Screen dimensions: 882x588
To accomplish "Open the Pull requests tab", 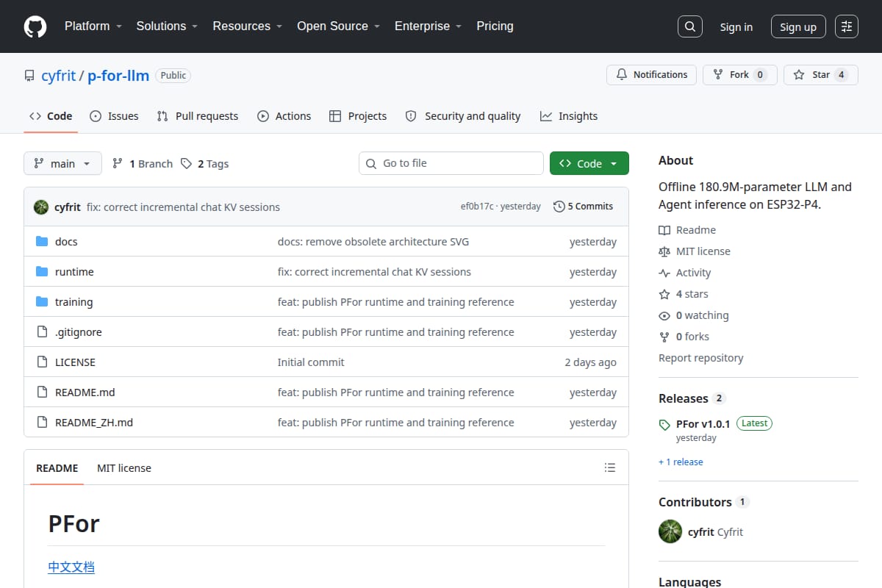I will tap(198, 116).
